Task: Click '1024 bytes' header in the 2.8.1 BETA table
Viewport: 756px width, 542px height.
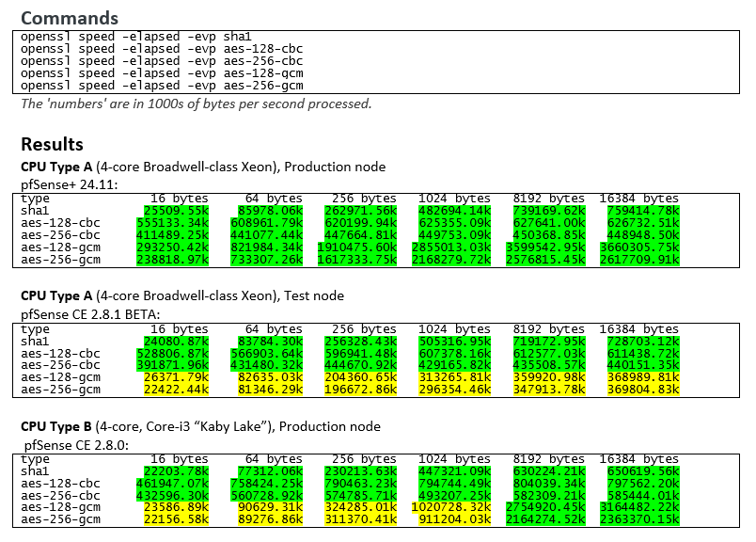Action: [x=454, y=329]
